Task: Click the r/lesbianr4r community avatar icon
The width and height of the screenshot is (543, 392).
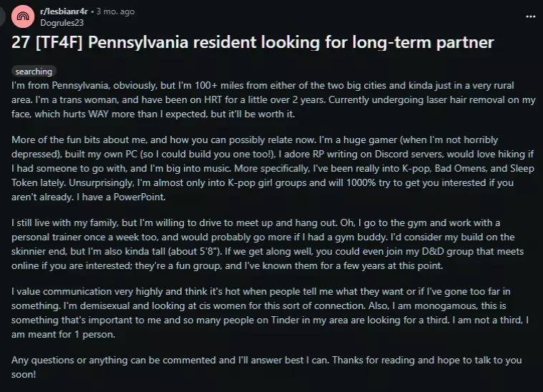Action: (23, 16)
